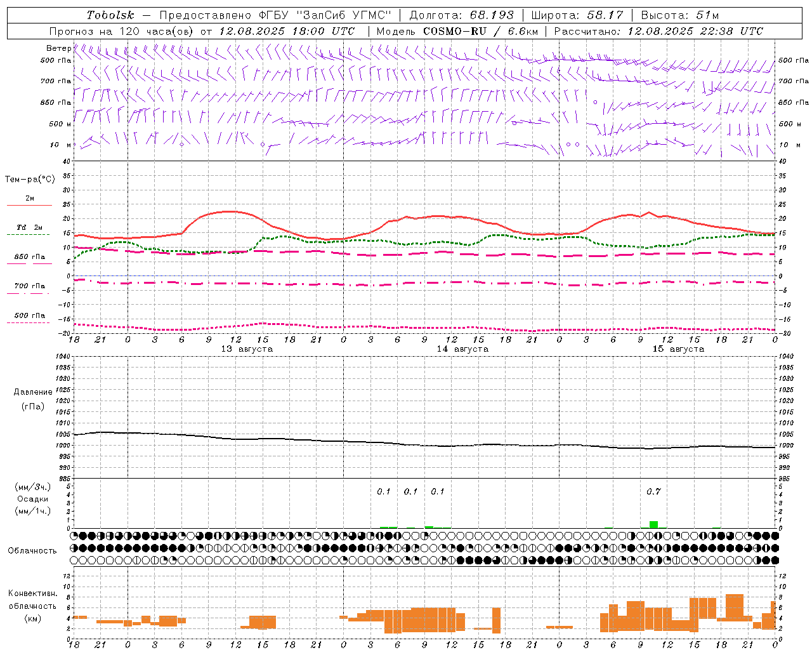Image resolution: width=812 pixels, height=650 pixels.
Task: Click the 'Тем-ра(°C)' temperature panel label
Action: [30, 180]
